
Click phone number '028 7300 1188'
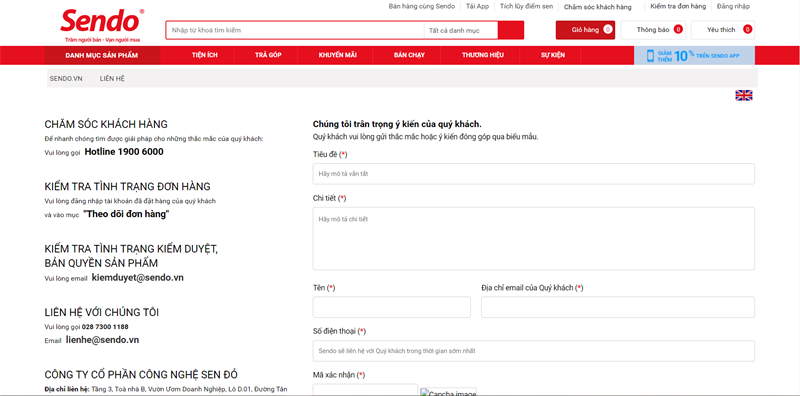pos(105,327)
